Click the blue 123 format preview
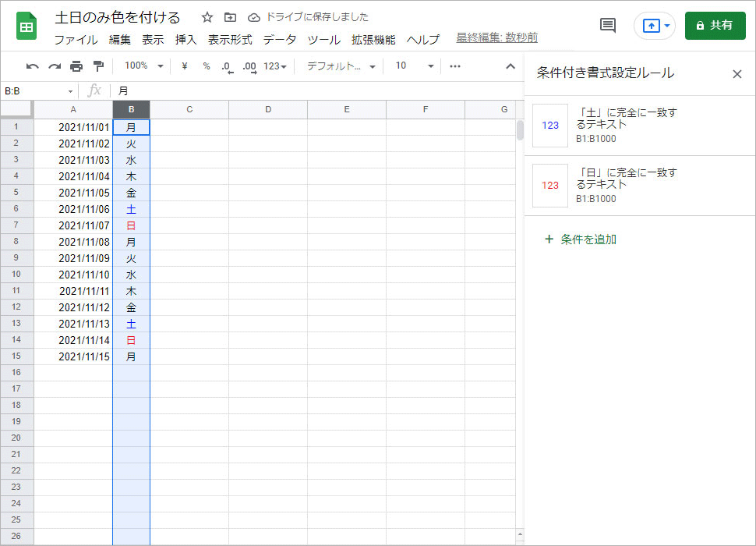This screenshot has width=756, height=546. tap(550, 126)
